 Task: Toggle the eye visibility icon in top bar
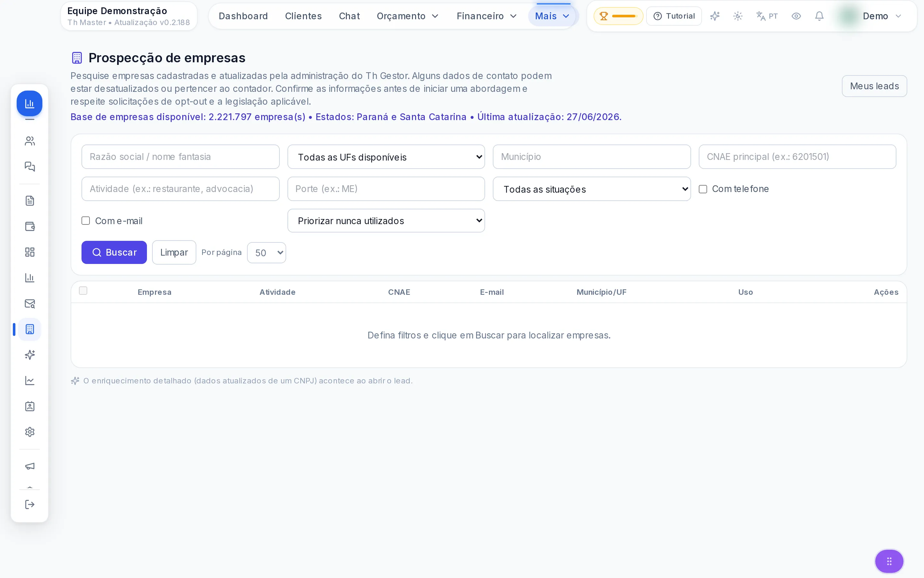pyautogui.click(x=796, y=16)
